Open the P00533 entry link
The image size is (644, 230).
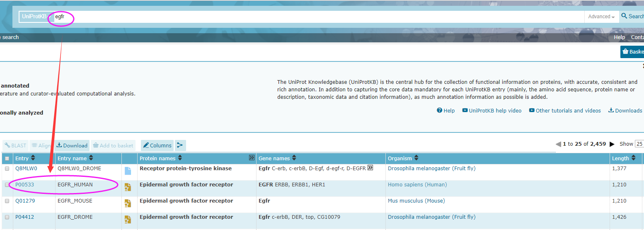point(23,185)
